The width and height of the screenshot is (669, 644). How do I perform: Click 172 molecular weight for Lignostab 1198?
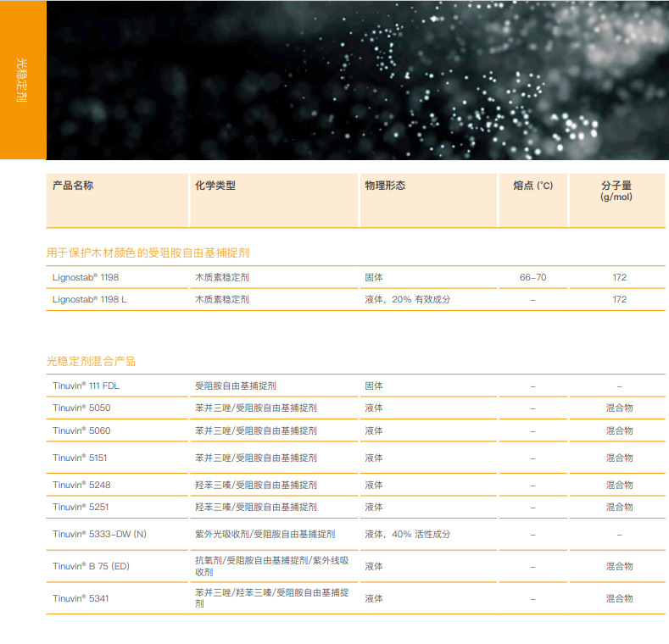point(620,277)
